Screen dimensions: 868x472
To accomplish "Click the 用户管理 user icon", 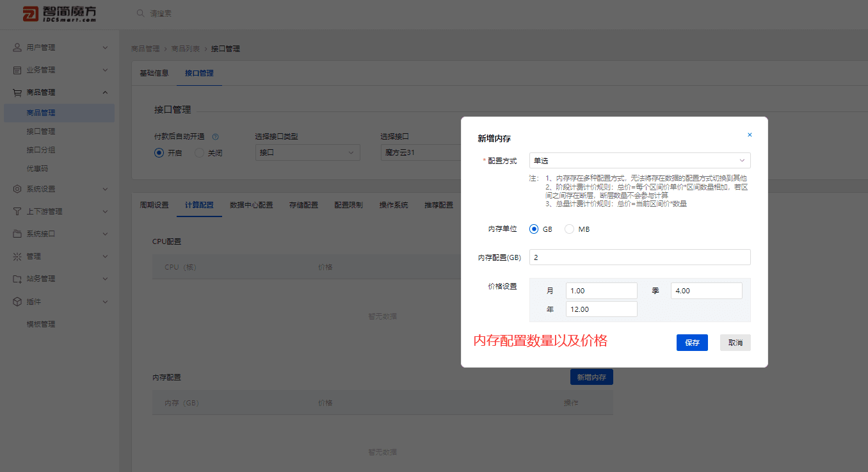I will [17, 47].
